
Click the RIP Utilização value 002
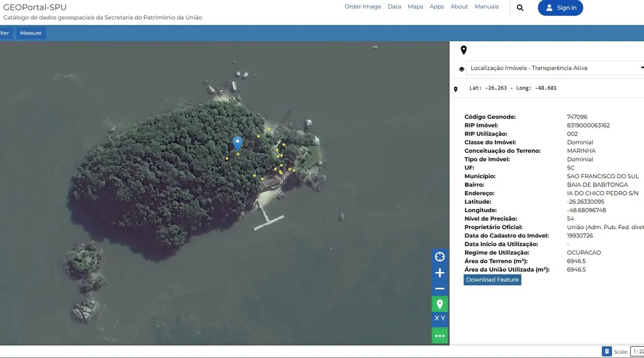tap(572, 134)
